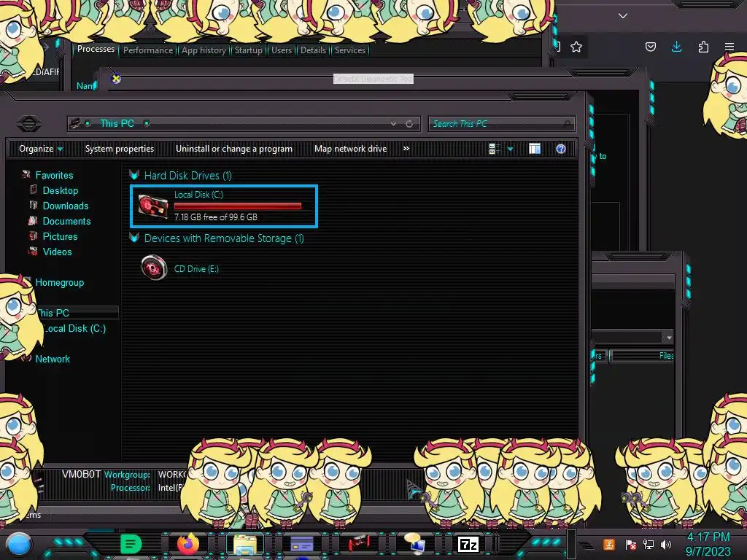Select Homegroup in navigation pane
Screen dimensions: 747x560
point(60,282)
